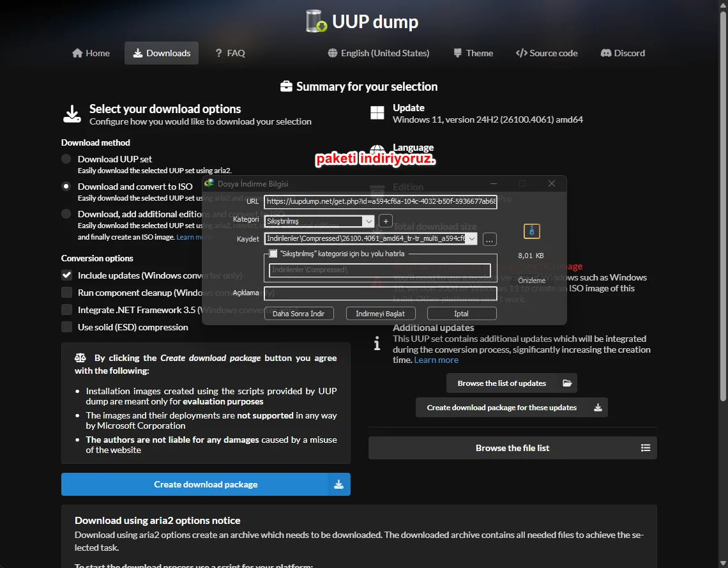The width and height of the screenshot is (728, 568).
Task: Click the URL field in download dialog
Action: click(x=381, y=201)
